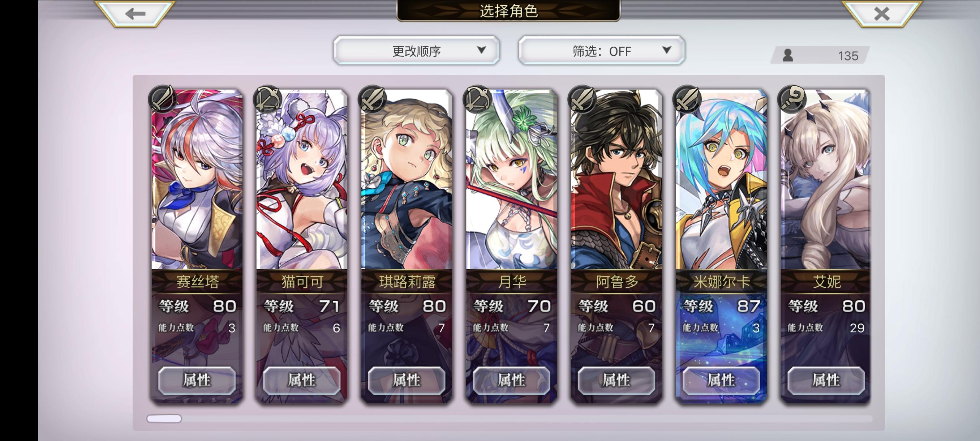View 属性 of 艾妮
Image resolution: width=980 pixels, height=441 pixels.
[826, 380]
